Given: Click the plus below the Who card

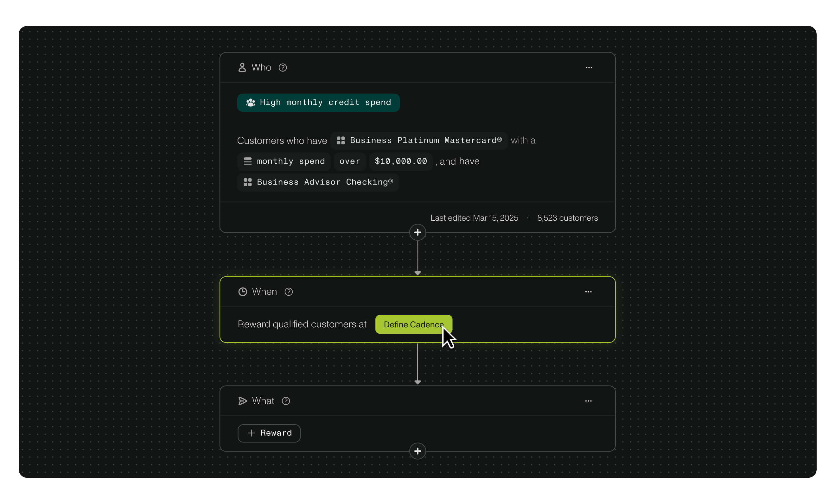Looking at the screenshot, I should 417,232.
